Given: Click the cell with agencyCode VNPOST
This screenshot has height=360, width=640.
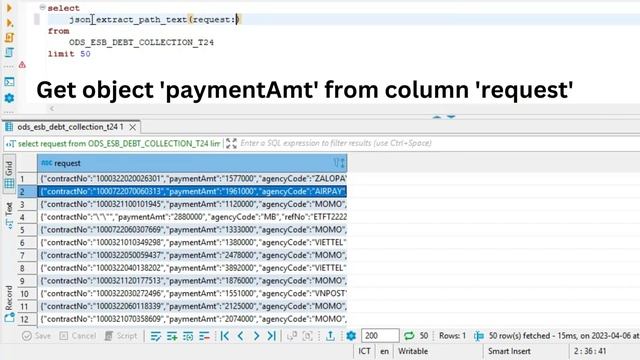Looking at the screenshot, I should pyautogui.click(x=192, y=293).
